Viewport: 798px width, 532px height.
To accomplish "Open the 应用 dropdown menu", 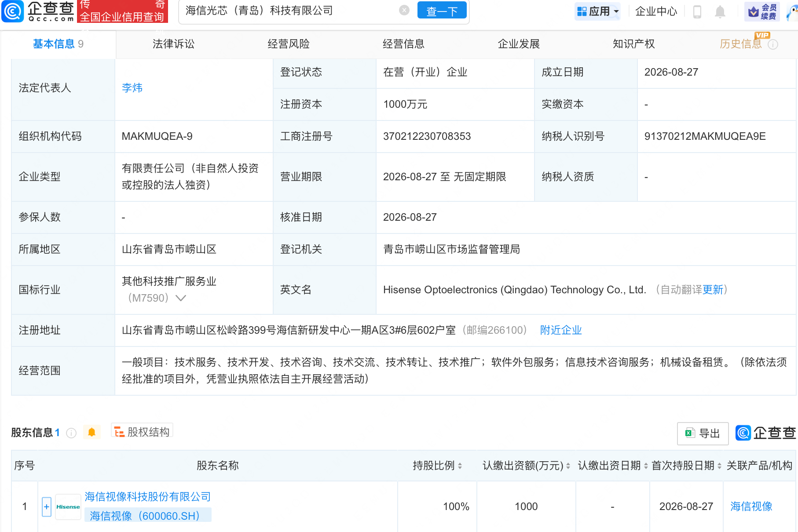I will tap(597, 11).
